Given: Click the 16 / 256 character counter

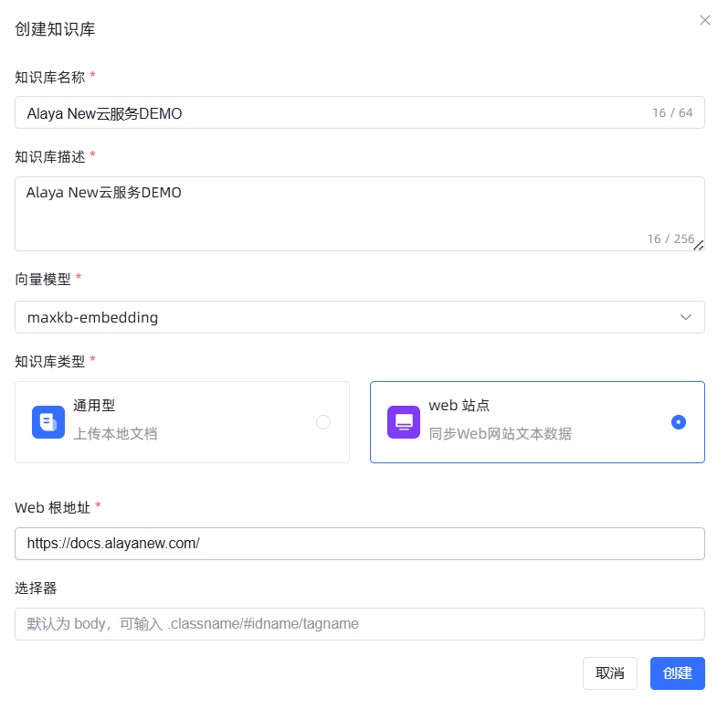Looking at the screenshot, I should (670, 238).
